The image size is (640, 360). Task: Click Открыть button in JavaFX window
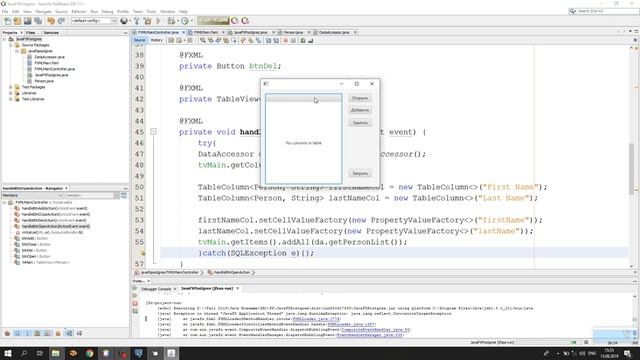tap(360, 98)
